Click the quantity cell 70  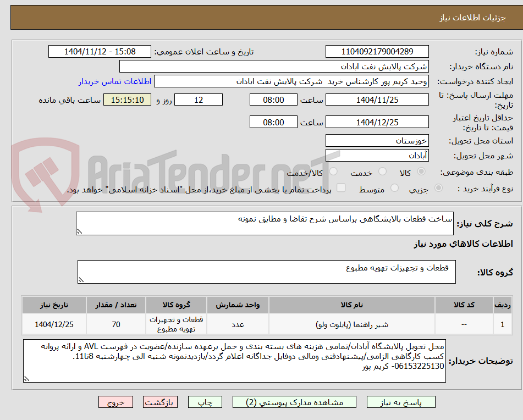coord(115,324)
